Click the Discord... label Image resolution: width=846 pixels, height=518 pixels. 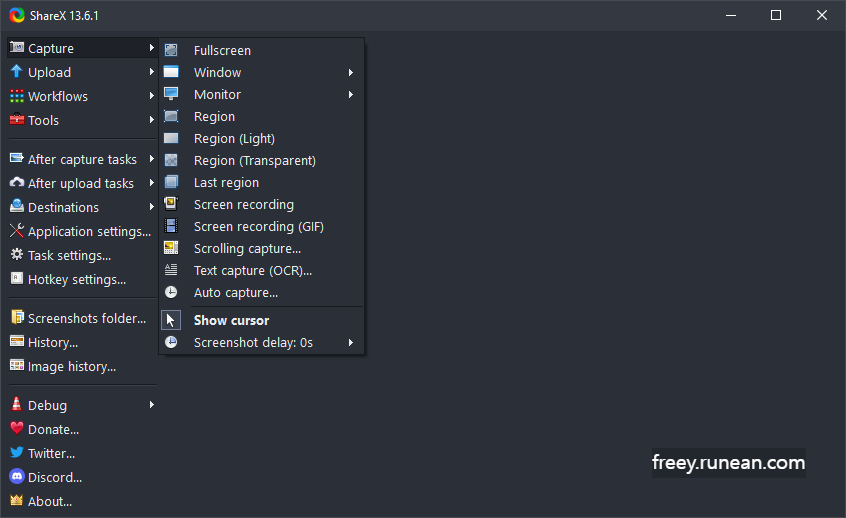[55, 478]
